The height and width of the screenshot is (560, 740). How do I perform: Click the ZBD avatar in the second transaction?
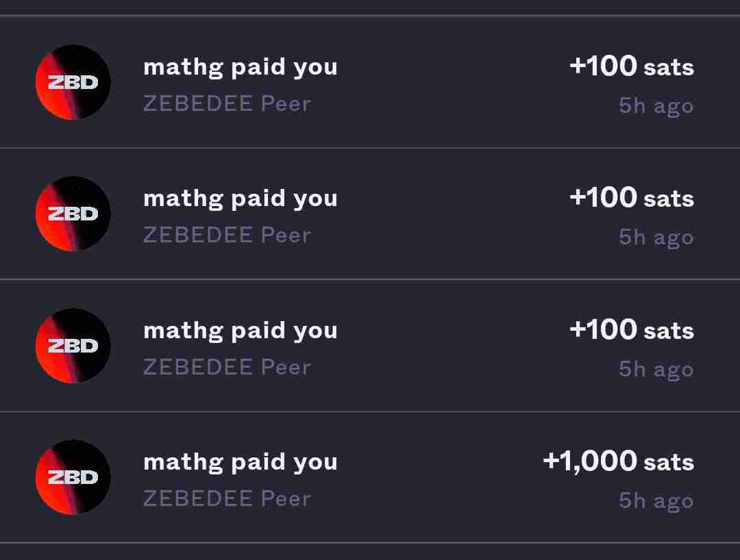pyautogui.click(x=73, y=214)
